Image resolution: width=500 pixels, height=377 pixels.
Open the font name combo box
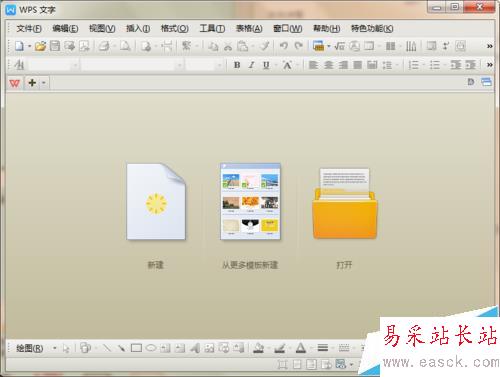[x=132, y=65]
